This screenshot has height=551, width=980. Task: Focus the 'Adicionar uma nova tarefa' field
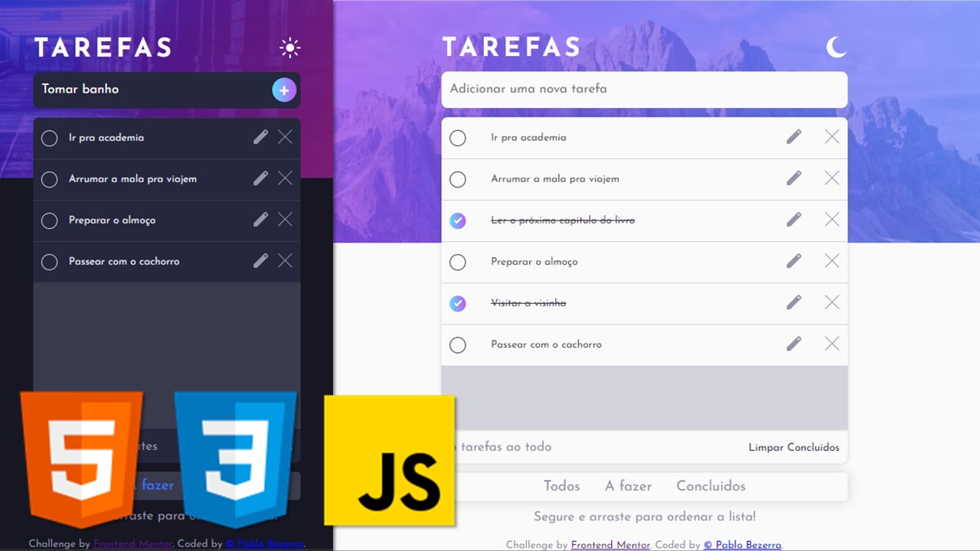pyautogui.click(x=645, y=90)
